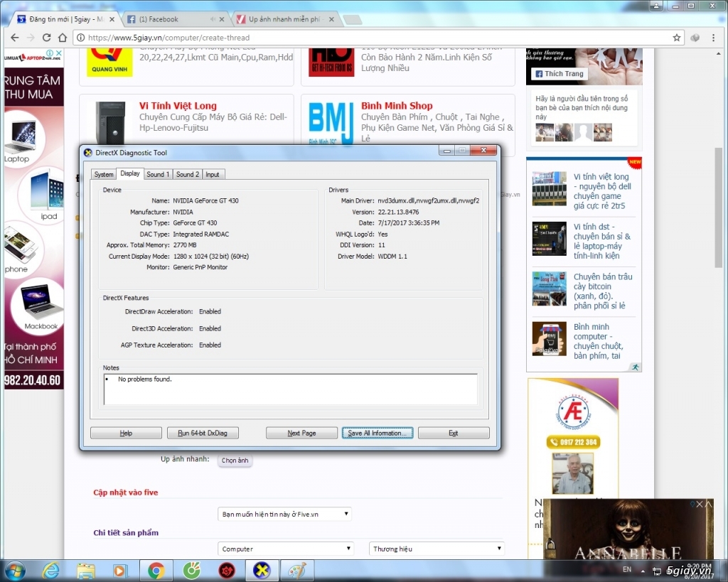Screen dimensions: 728x582
Task: Click the browser address bar URL
Action: (169, 38)
